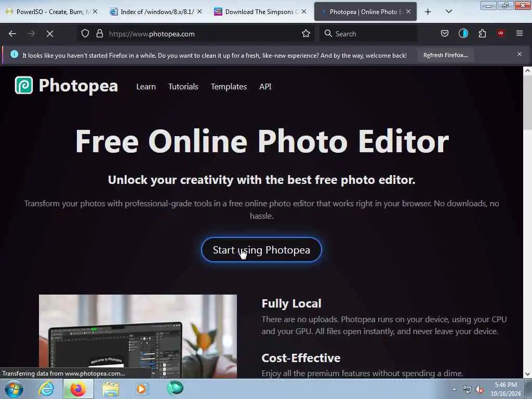
Task: Click the tracking protection shield icon
Action: pyautogui.click(x=85, y=34)
